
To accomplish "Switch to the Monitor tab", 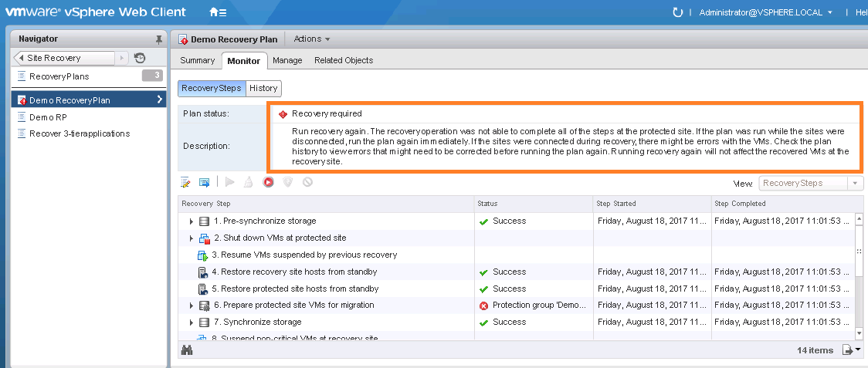I will point(243,60).
